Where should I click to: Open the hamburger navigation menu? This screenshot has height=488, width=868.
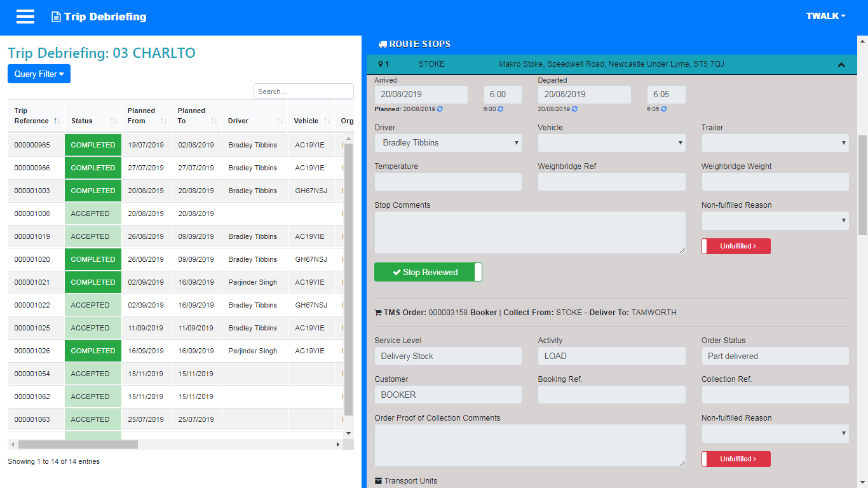pyautogui.click(x=25, y=17)
